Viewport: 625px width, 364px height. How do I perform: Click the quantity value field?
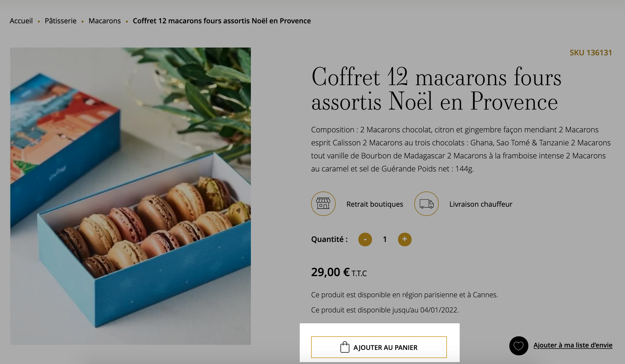click(385, 240)
